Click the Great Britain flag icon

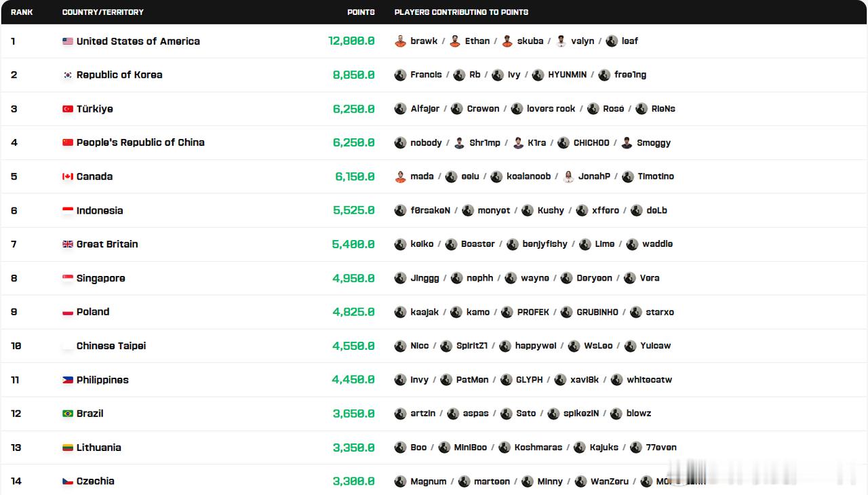(68, 244)
